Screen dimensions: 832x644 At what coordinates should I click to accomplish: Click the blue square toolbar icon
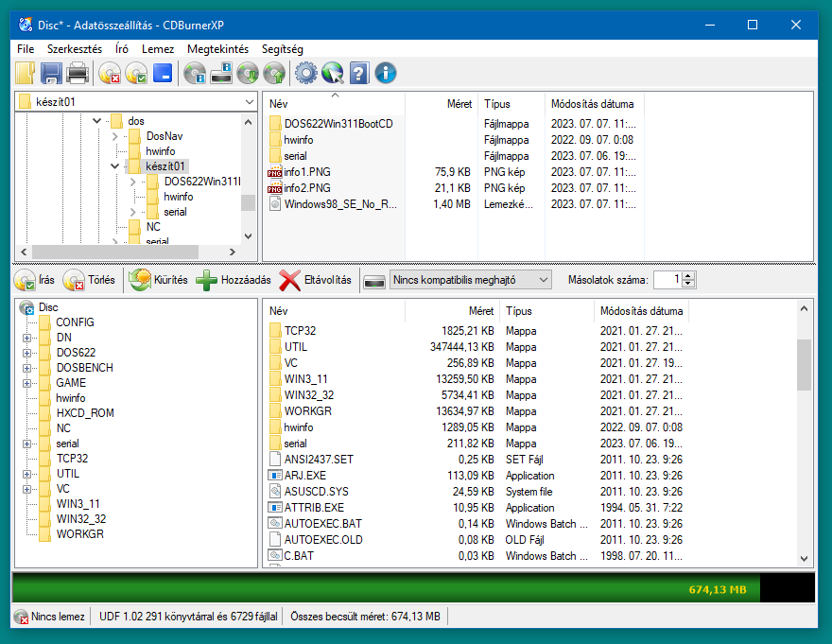click(x=163, y=73)
